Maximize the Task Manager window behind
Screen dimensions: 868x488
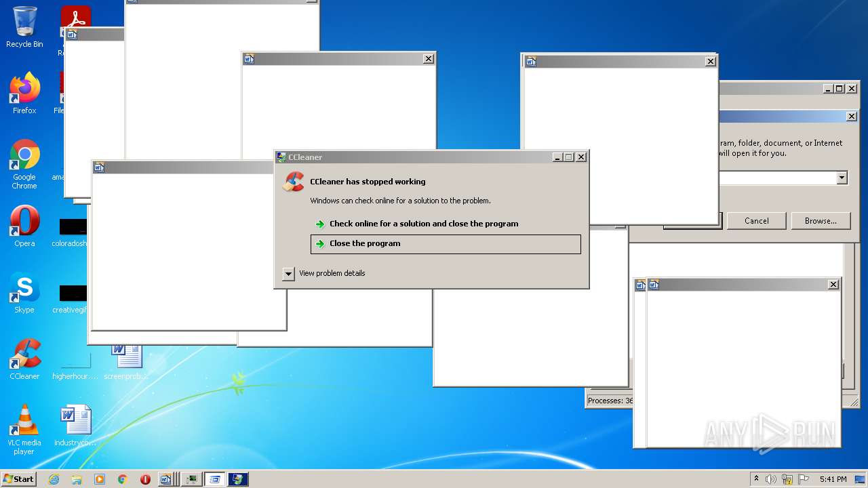pos(840,89)
